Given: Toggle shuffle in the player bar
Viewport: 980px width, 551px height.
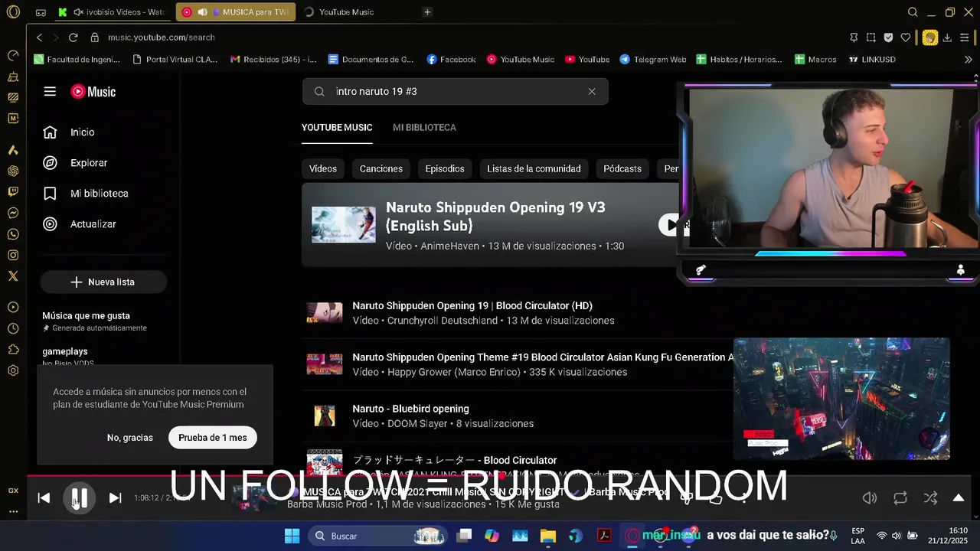Looking at the screenshot, I should pyautogui.click(x=930, y=498).
